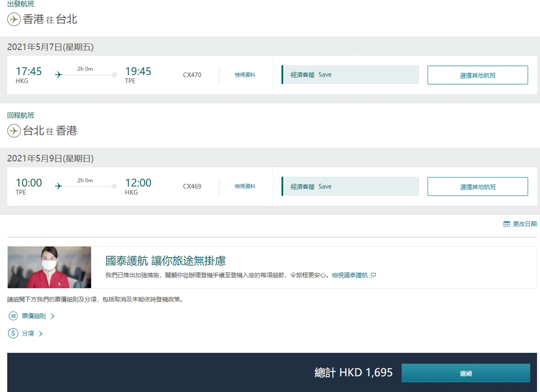Click the small plane icon in CX470 row

click(58, 75)
